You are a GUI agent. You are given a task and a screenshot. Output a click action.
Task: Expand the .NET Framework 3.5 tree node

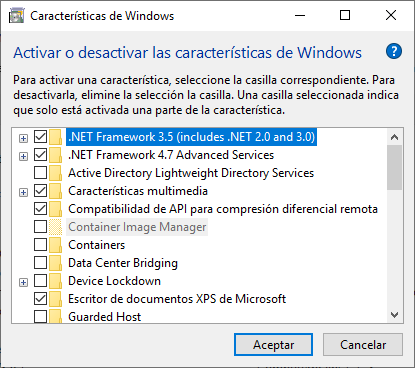click(x=23, y=138)
